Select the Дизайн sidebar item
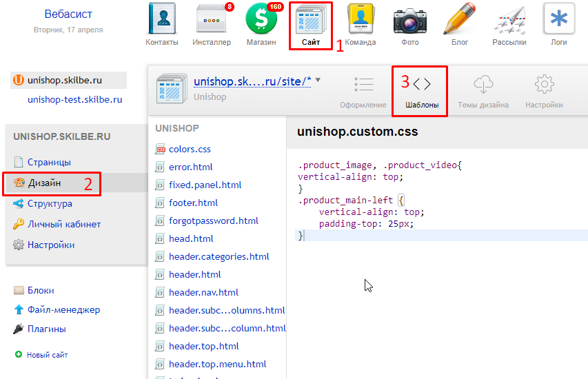This screenshot has height=379, width=588. tap(44, 183)
